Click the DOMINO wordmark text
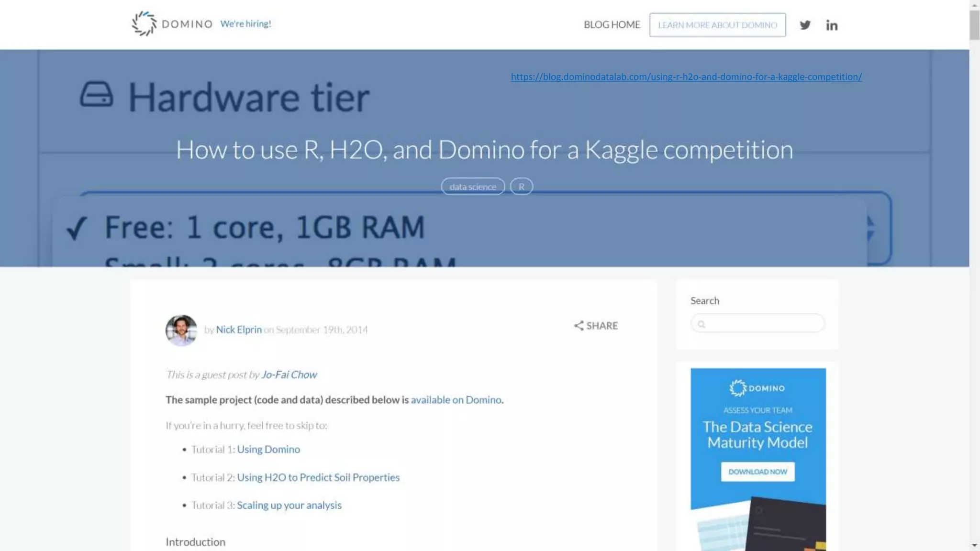The height and width of the screenshot is (551, 980). coord(187,24)
